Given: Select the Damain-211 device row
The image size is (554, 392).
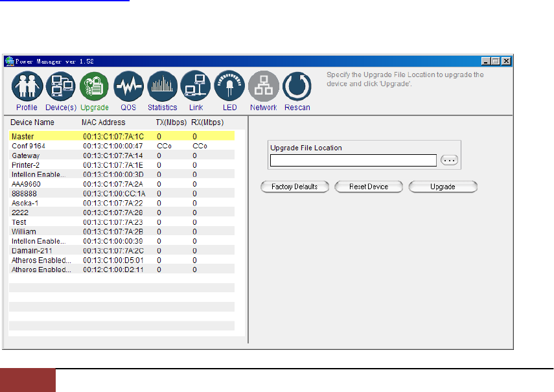Looking at the screenshot, I should tap(122, 251).
